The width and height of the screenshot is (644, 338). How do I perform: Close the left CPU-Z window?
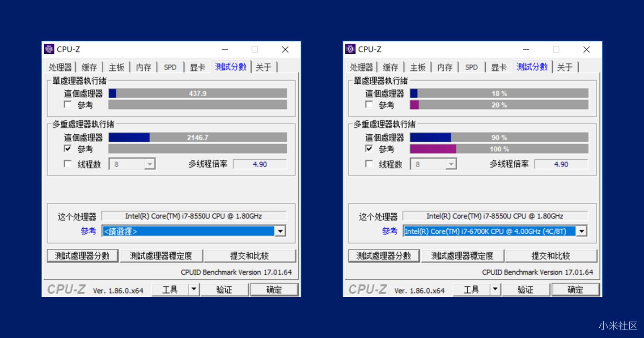pyautogui.click(x=285, y=49)
